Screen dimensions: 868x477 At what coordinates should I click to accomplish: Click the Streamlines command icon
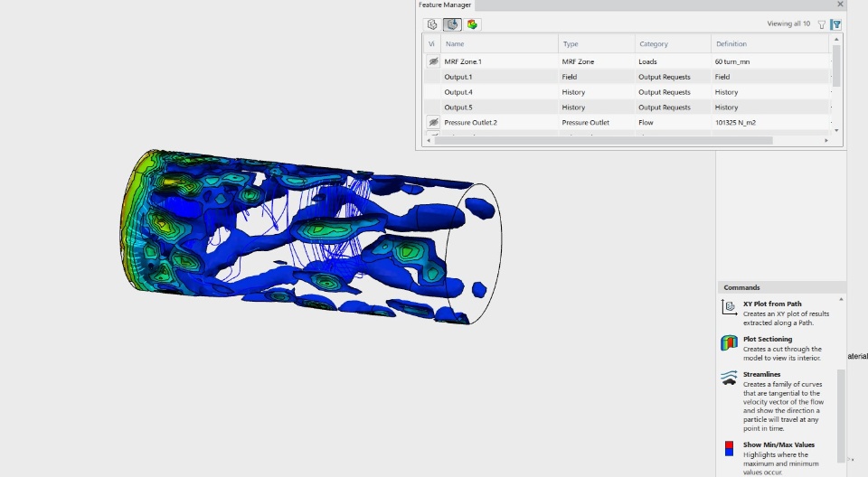click(x=729, y=378)
